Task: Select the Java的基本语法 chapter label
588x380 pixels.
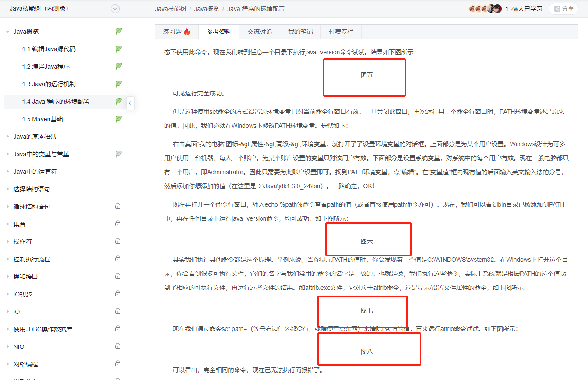Action: 35,137
